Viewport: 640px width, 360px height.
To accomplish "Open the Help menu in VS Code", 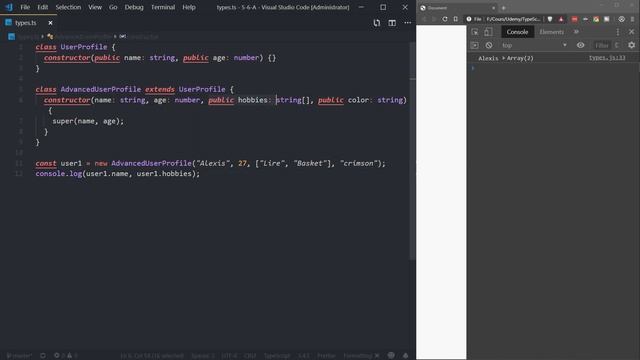I will coord(189,7).
